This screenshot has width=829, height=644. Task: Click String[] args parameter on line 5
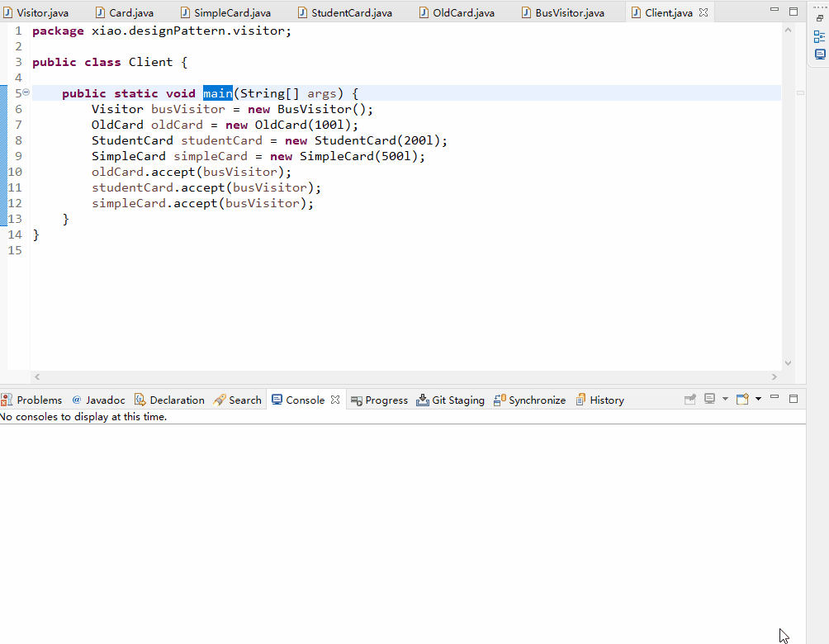pos(288,93)
